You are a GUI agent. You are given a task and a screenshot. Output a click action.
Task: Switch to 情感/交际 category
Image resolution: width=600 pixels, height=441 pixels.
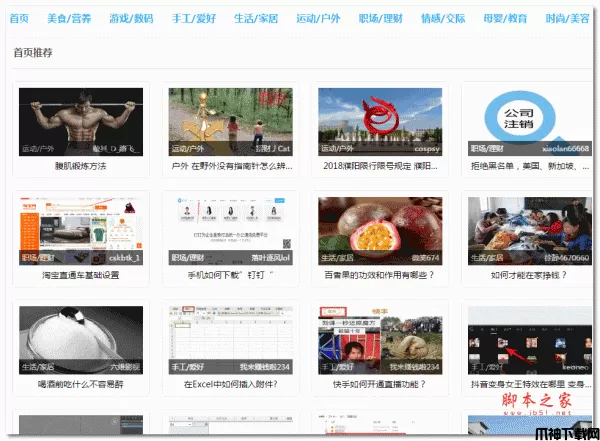(443, 18)
